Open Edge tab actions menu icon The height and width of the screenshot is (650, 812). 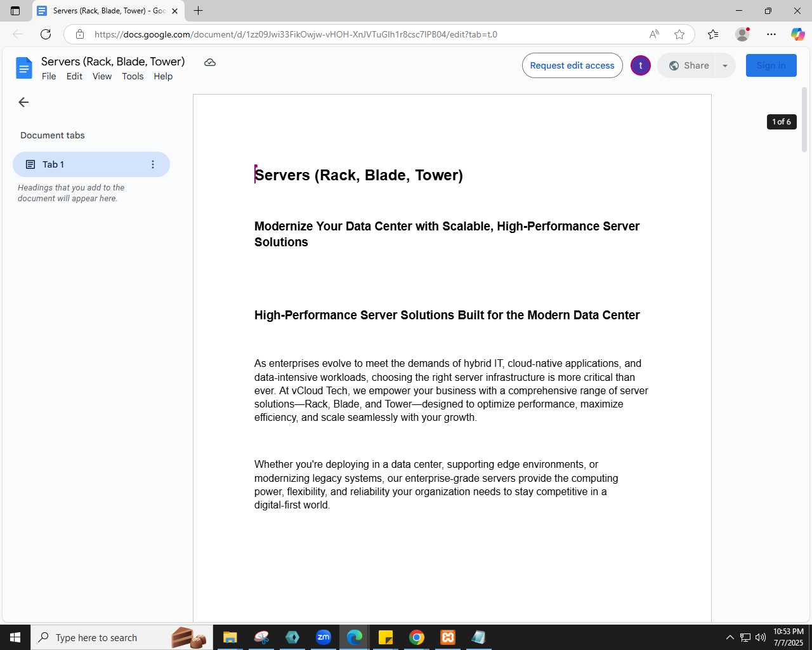coord(15,11)
